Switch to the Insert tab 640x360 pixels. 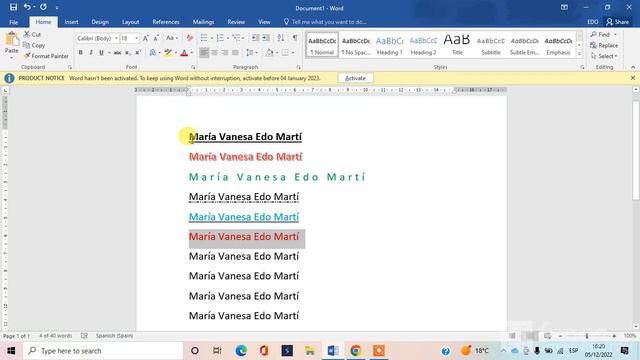click(x=71, y=22)
